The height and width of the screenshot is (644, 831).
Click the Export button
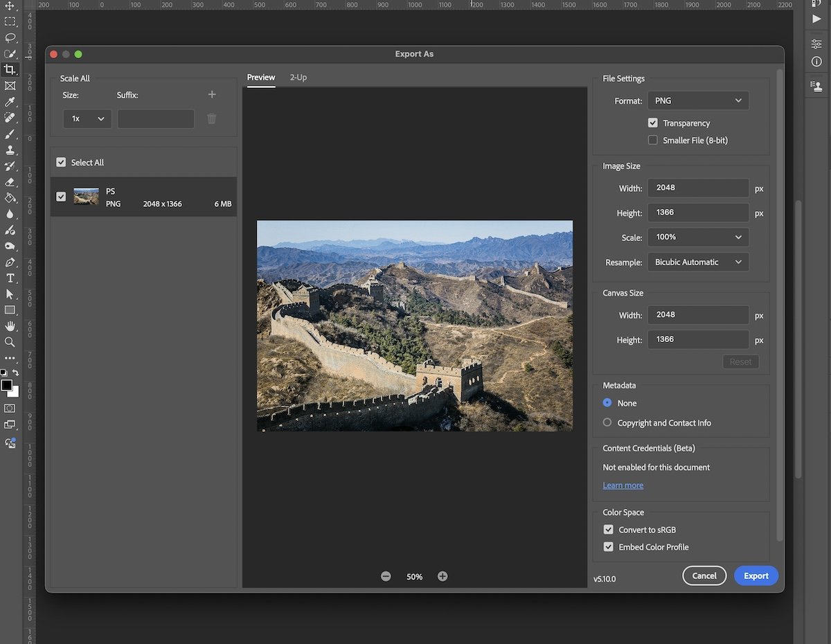click(756, 575)
